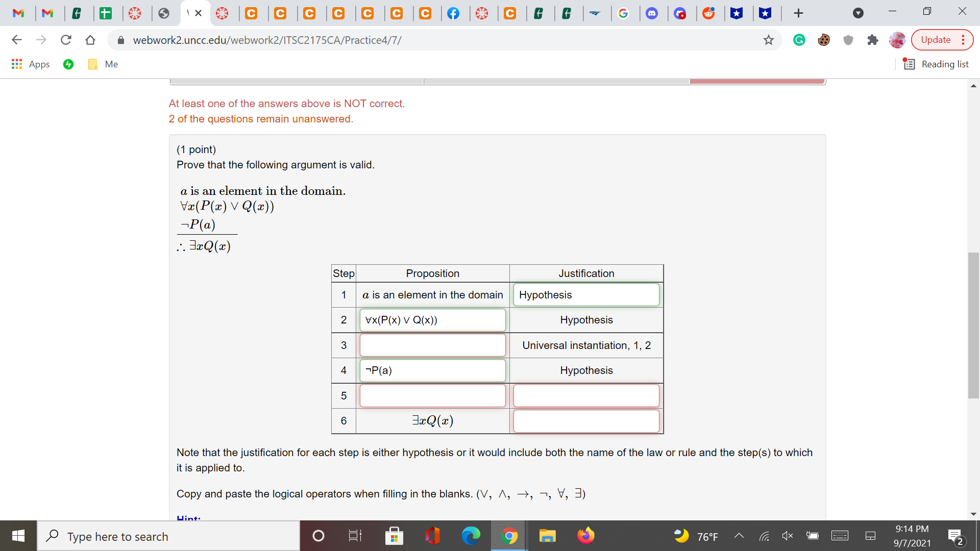Viewport: 980px width, 551px height.
Task: Click the step 5 Proposition input box
Action: click(x=432, y=395)
